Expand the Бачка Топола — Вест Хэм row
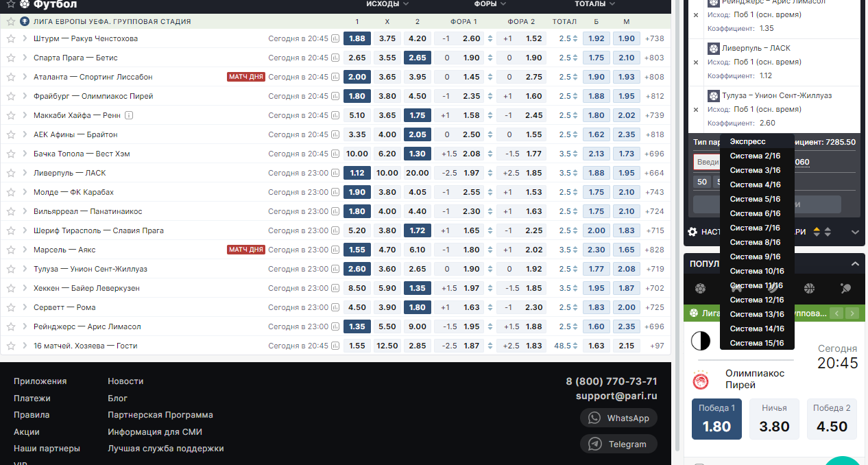868x465 pixels. [x=25, y=154]
